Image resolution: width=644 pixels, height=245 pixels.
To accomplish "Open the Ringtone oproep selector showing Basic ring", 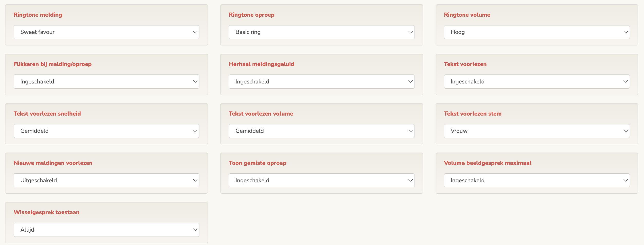I will pos(321,32).
